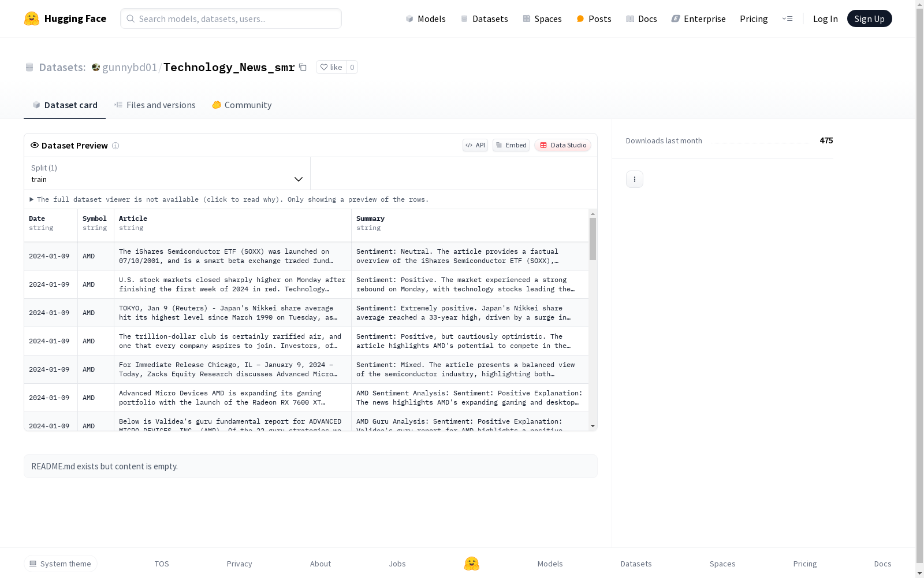Open the System theme selector

pos(61,564)
